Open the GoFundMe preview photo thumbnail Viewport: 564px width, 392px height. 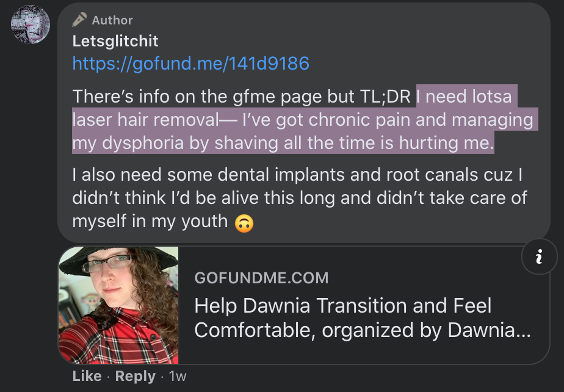(118, 305)
